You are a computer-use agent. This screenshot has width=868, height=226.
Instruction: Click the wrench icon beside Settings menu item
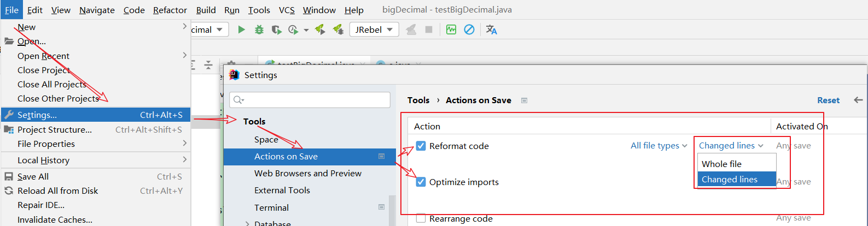pos(9,115)
